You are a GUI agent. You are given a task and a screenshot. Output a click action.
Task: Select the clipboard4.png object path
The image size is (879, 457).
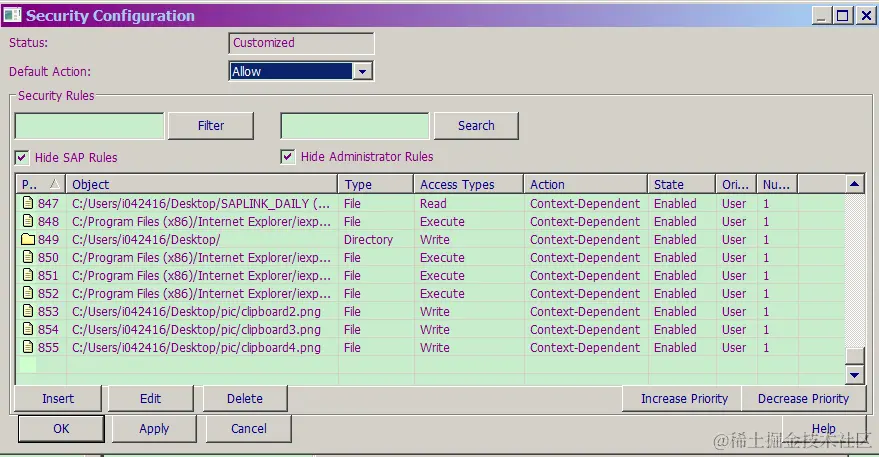196,347
